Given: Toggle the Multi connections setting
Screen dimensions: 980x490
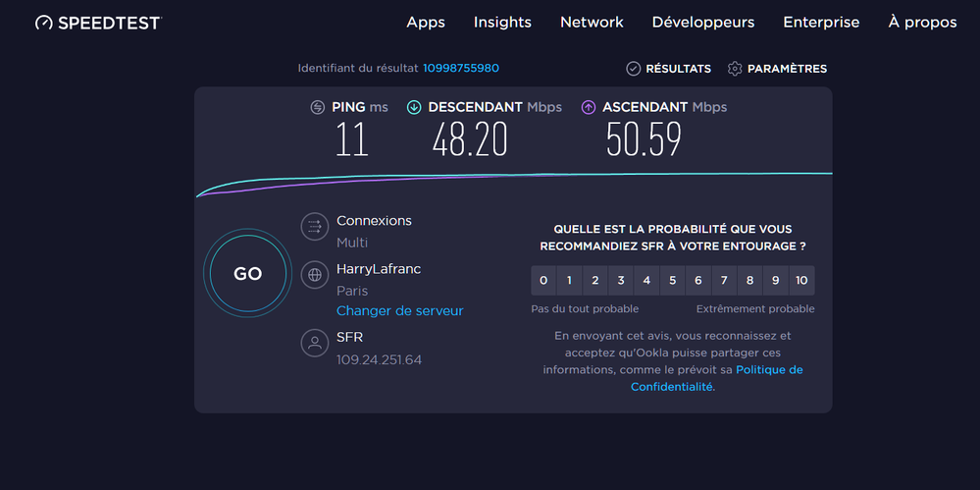Looking at the screenshot, I should (x=352, y=243).
